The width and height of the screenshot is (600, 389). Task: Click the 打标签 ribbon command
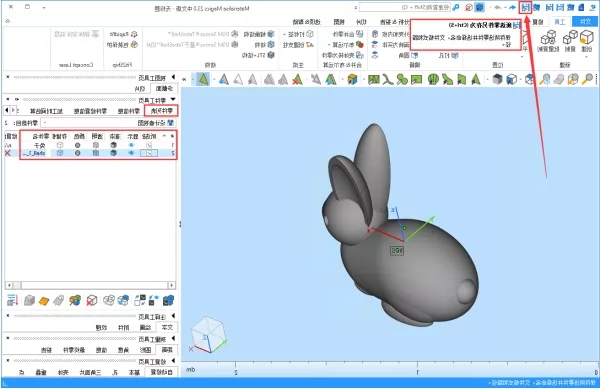pos(299,34)
